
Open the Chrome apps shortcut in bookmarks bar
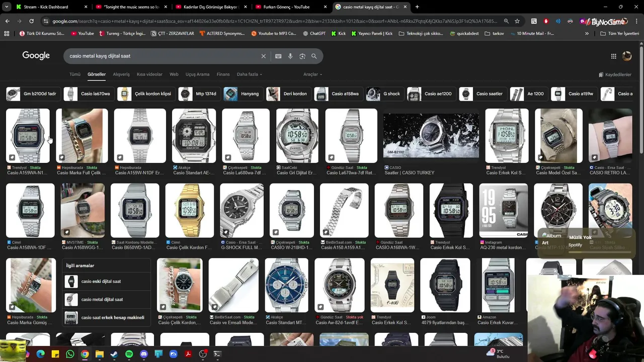coord(7,33)
